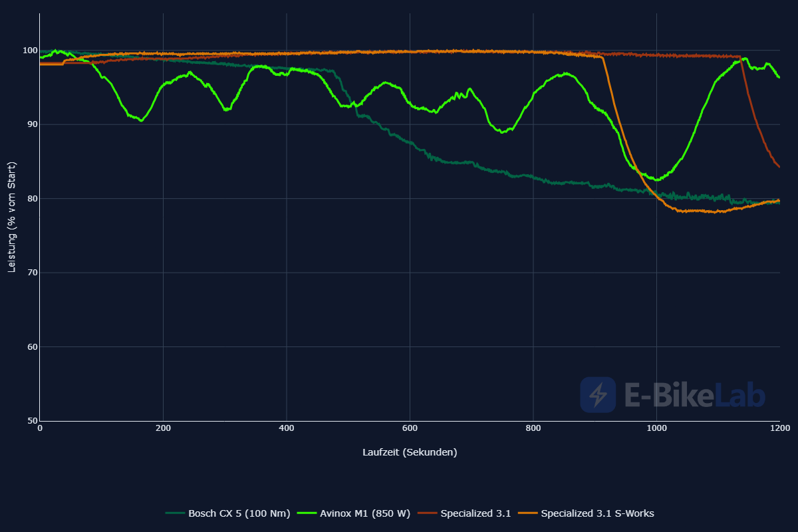Click the 1000 tick label on x-axis
Viewport: 798px width, 532px height.
point(656,429)
